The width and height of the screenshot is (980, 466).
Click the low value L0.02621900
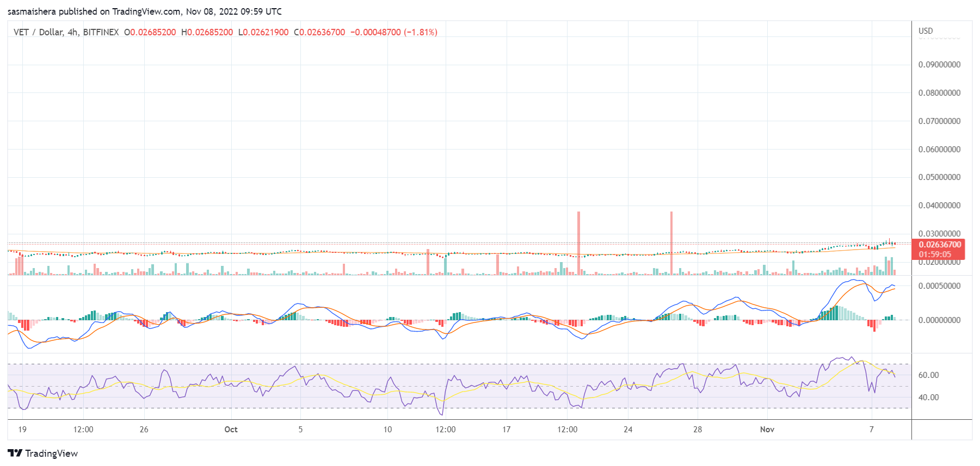[263, 32]
